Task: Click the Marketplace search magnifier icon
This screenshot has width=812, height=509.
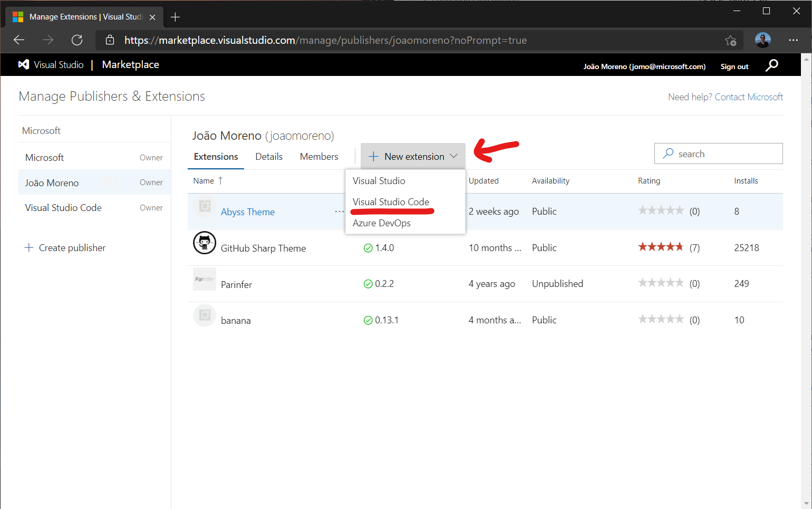Action: click(772, 65)
